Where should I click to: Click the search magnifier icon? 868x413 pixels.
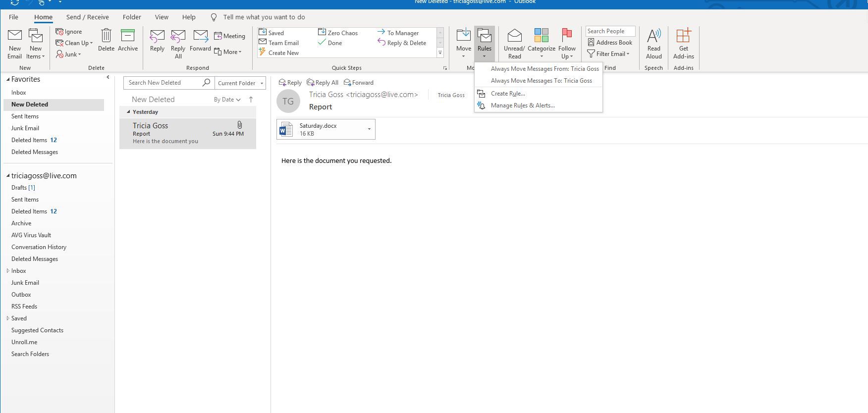coord(207,83)
